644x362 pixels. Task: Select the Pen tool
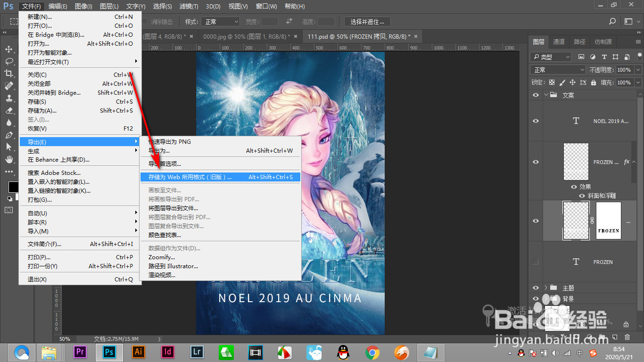coord(9,135)
